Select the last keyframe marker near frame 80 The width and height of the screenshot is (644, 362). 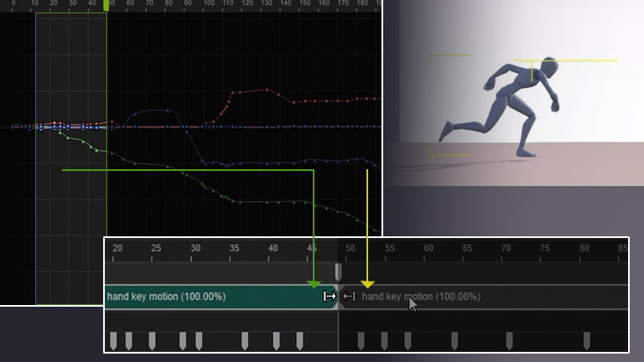(587, 340)
